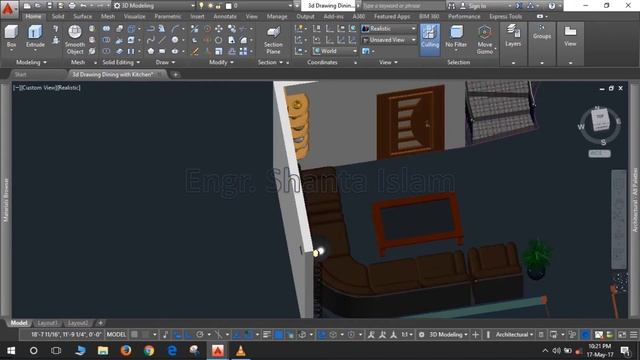Click the Move modify tool

(219, 29)
